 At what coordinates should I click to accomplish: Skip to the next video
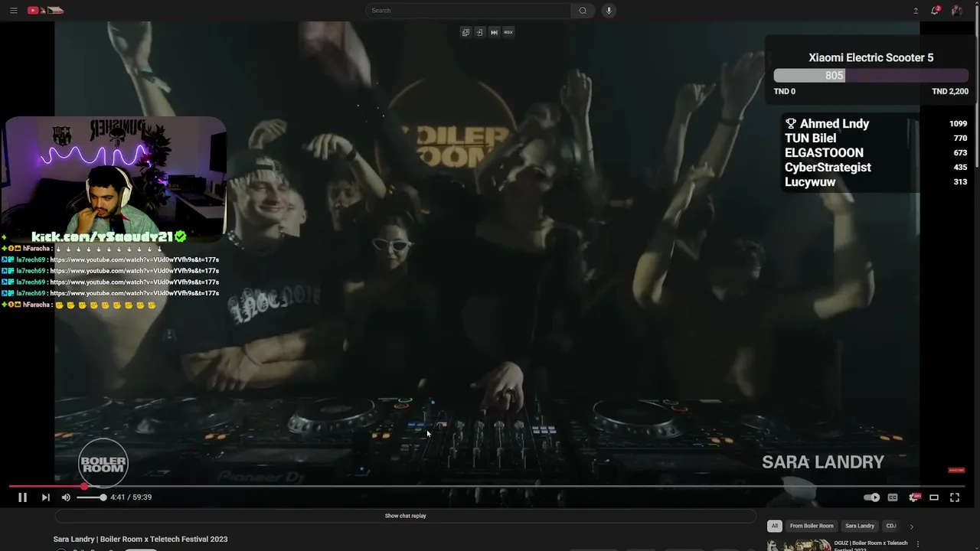(x=45, y=497)
